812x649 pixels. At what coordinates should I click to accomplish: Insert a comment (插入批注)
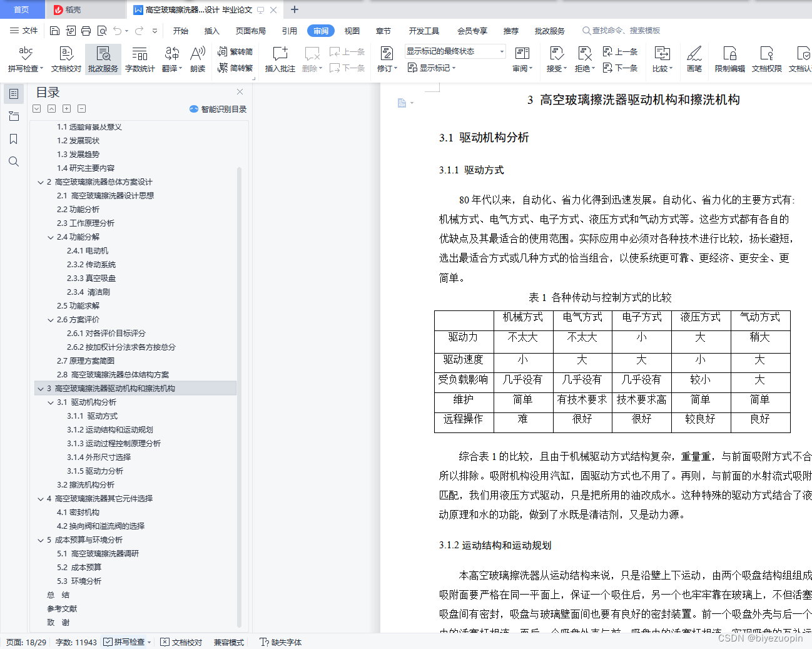pyautogui.click(x=280, y=59)
